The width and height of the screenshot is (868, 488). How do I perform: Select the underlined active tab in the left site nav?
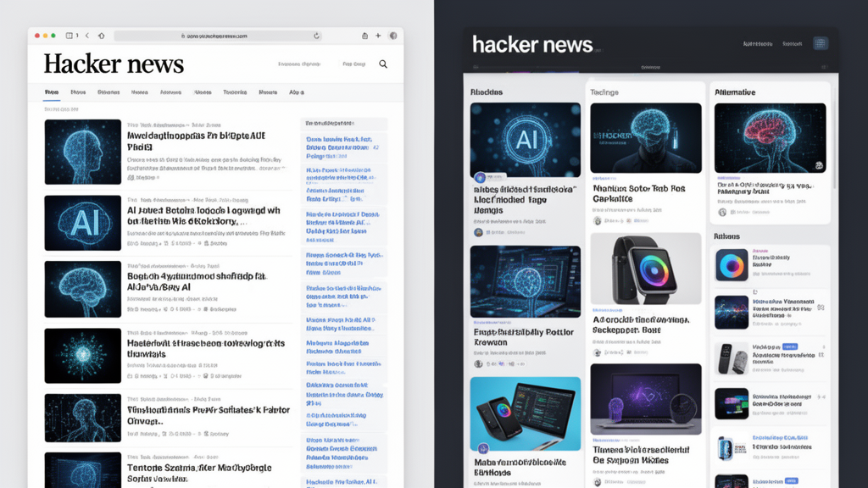point(52,92)
